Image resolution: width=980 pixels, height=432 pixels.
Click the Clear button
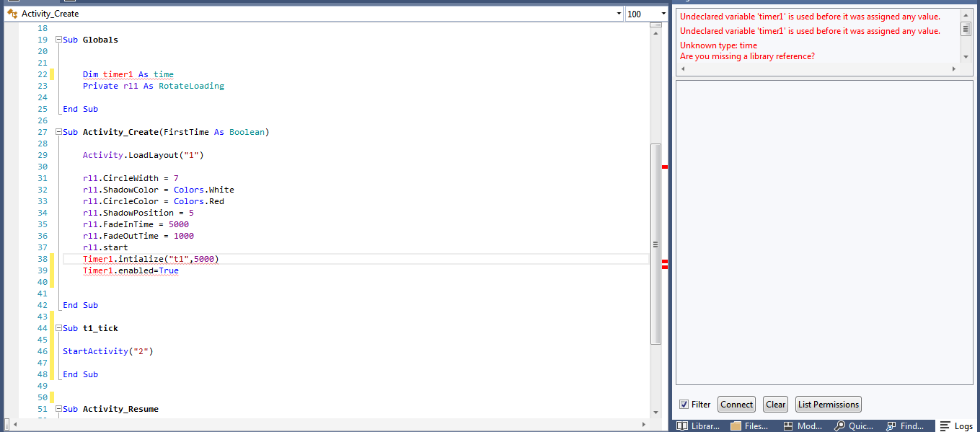pyautogui.click(x=775, y=404)
